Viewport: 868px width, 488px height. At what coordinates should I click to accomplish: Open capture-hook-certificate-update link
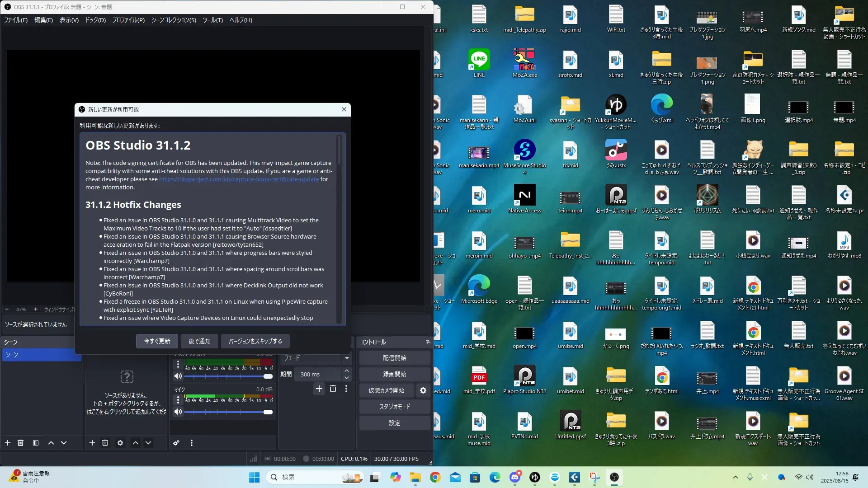click(239, 179)
